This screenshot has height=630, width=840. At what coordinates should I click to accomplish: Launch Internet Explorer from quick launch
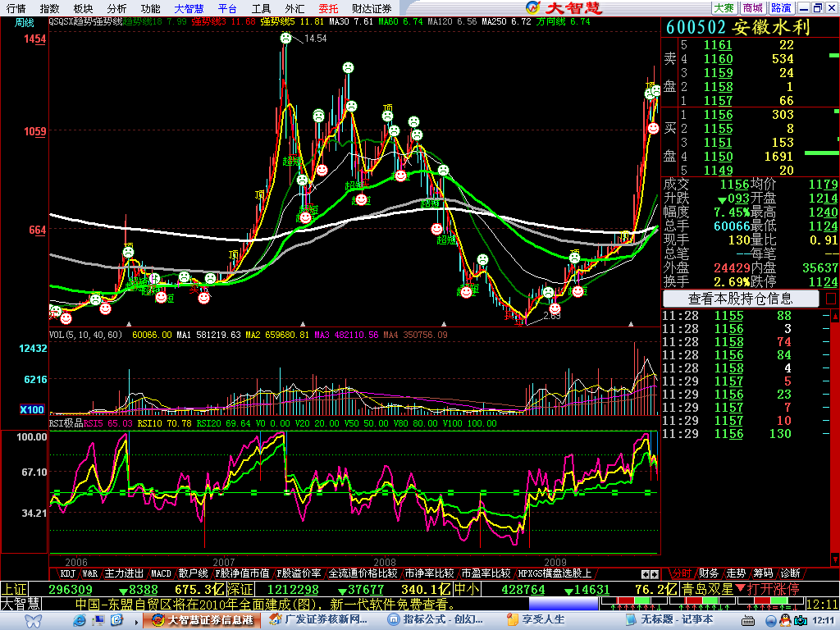(x=80, y=620)
